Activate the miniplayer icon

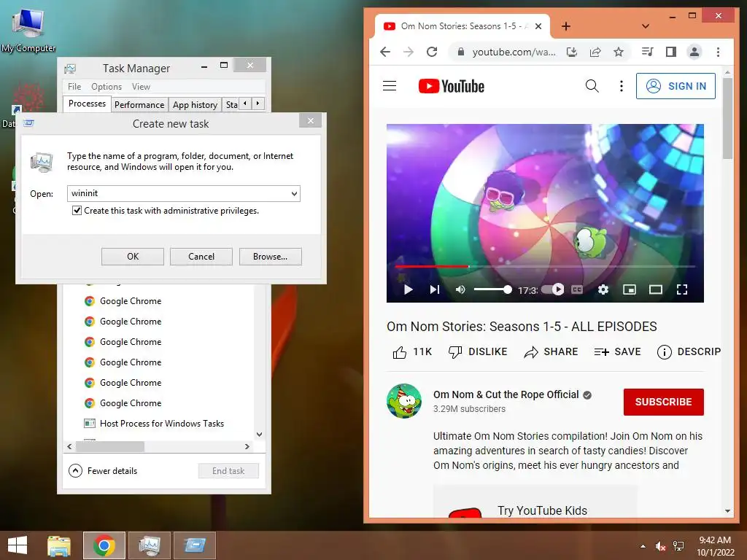(630, 289)
